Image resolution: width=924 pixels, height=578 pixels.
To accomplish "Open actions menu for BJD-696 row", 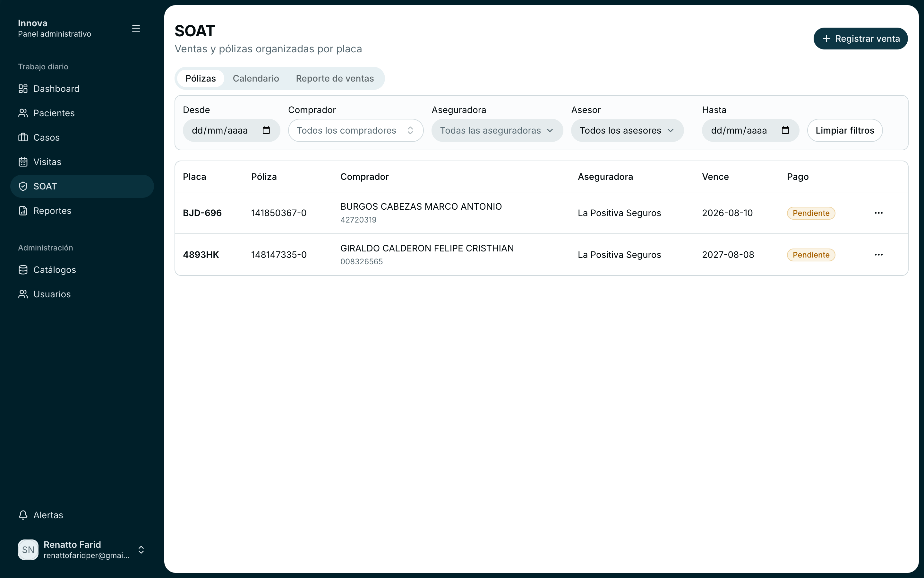I will tap(878, 213).
